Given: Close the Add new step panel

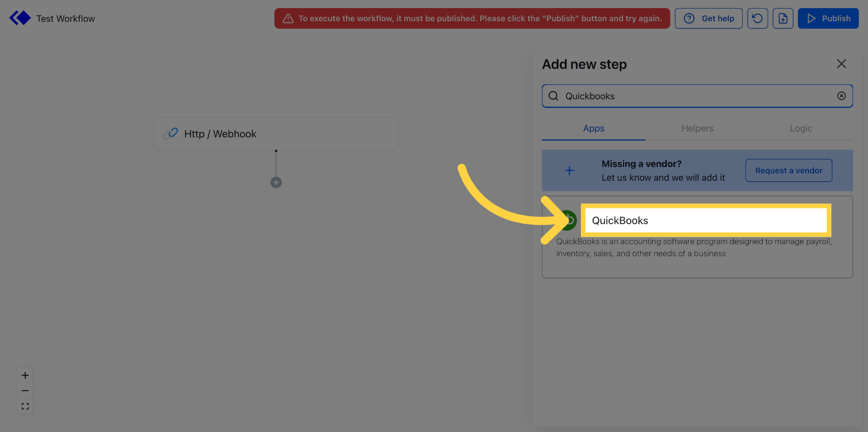Looking at the screenshot, I should pos(841,64).
